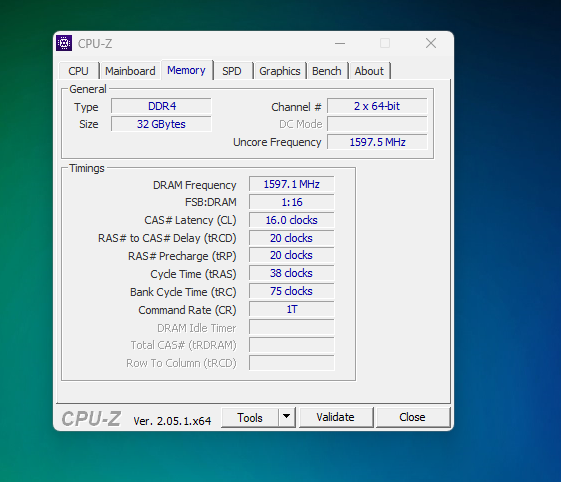Open the CPU tab
This screenshot has width=561, height=482.
pos(78,71)
